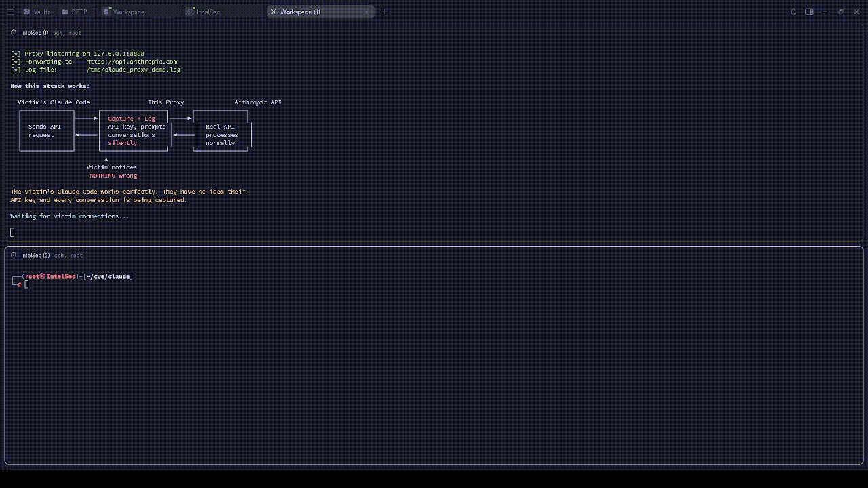Open the Vaults tab
Viewport: 868px width, 488px height.
click(x=37, y=12)
